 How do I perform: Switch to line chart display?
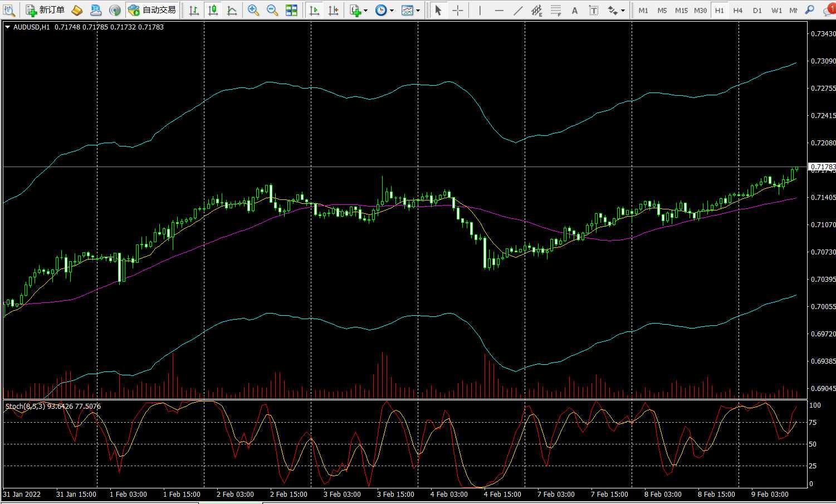click(232, 10)
